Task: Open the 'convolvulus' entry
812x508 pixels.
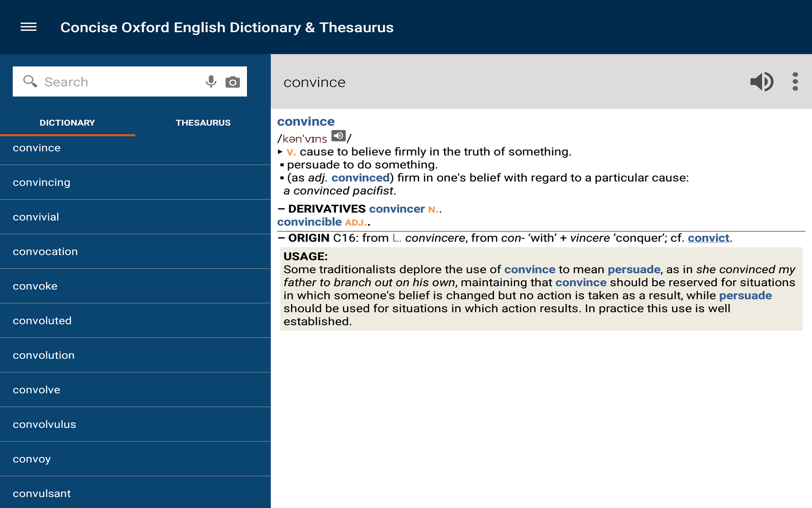Action: tap(135, 424)
